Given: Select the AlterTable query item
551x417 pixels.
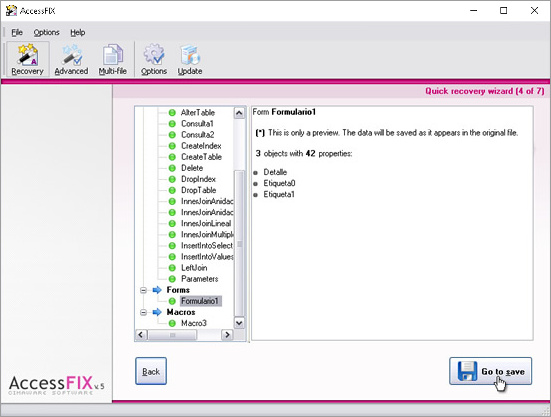Looking at the screenshot, I should (198, 113).
